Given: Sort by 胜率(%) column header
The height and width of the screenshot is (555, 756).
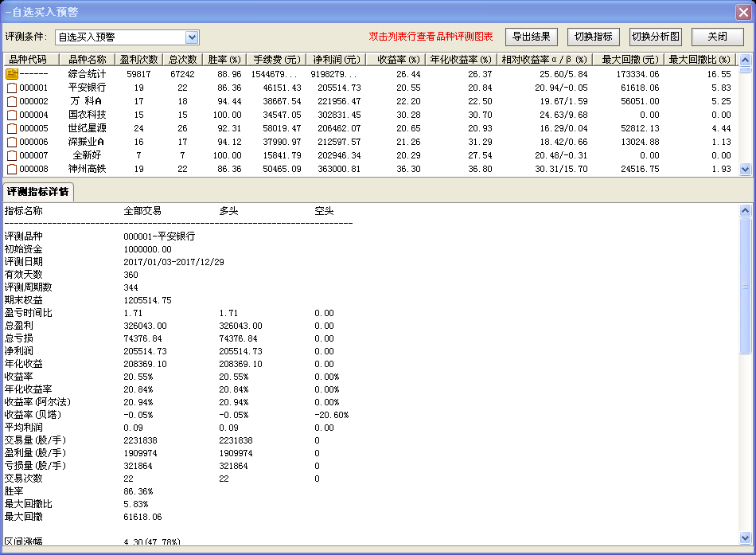Looking at the screenshot, I should pyautogui.click(x=224, y=60).
